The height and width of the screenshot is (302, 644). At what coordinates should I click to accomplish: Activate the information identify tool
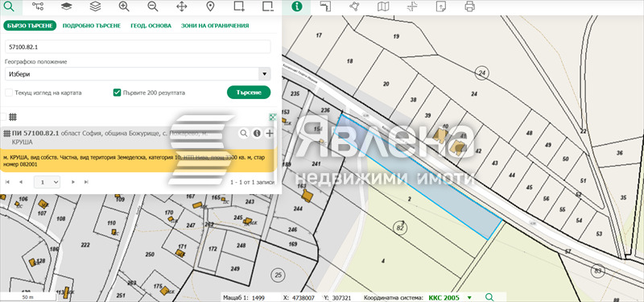click(296, 6)
